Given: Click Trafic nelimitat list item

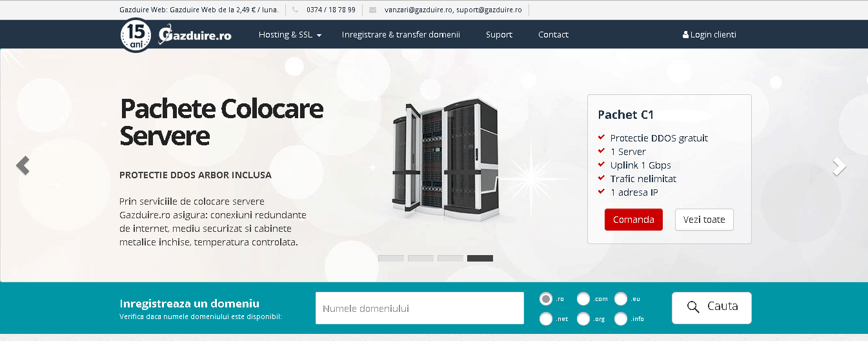Looking at the screenshot, I should point(643,179).
